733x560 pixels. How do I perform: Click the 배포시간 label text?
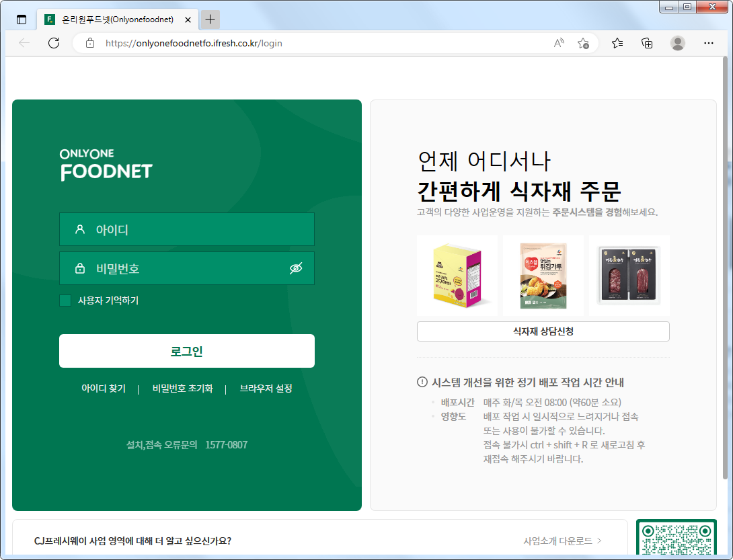457,403
